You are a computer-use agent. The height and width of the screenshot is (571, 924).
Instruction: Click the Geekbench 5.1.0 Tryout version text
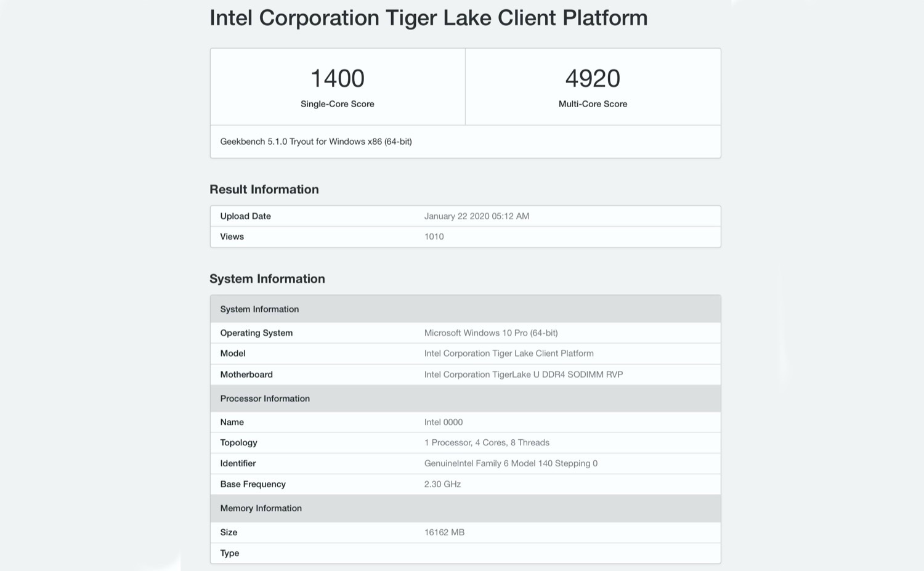[316, 142]
